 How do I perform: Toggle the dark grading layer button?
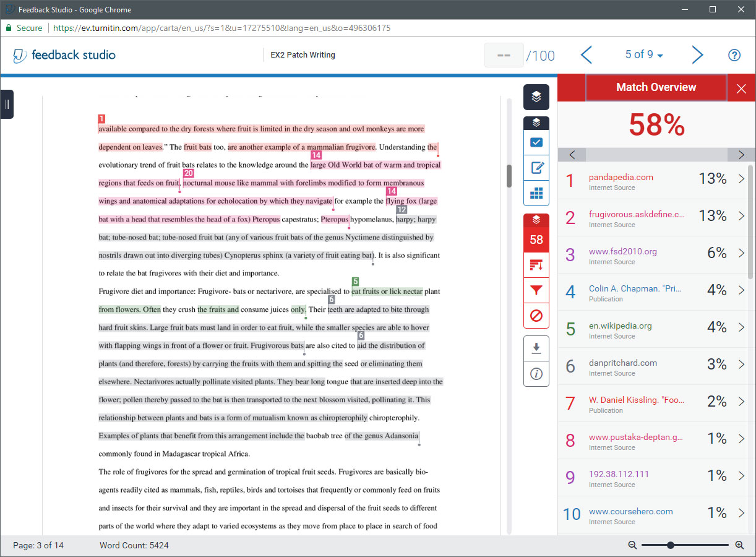[536, 123]
